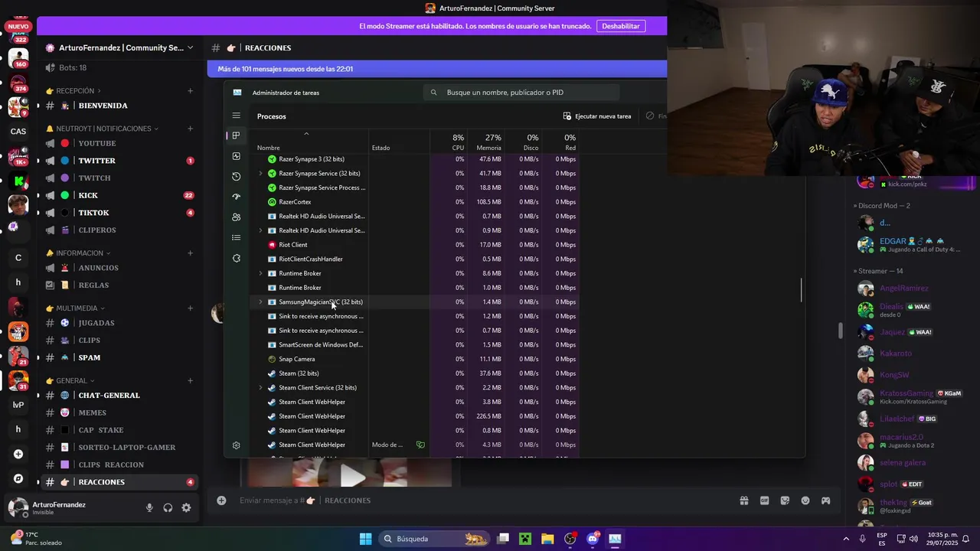
Task: Open Discord user settings gear
Action: [186, 508]
